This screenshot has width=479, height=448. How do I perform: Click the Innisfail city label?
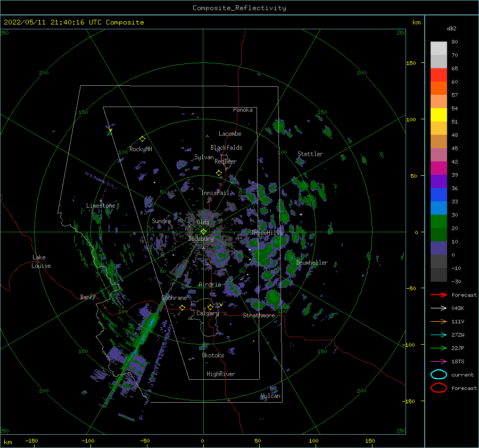point(215,193)
